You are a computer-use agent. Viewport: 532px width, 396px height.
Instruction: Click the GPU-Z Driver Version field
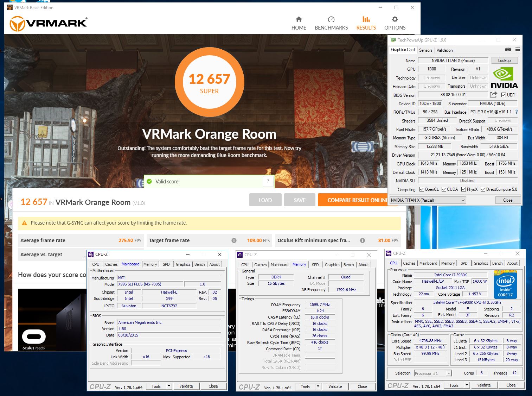[x=468, y=155]
